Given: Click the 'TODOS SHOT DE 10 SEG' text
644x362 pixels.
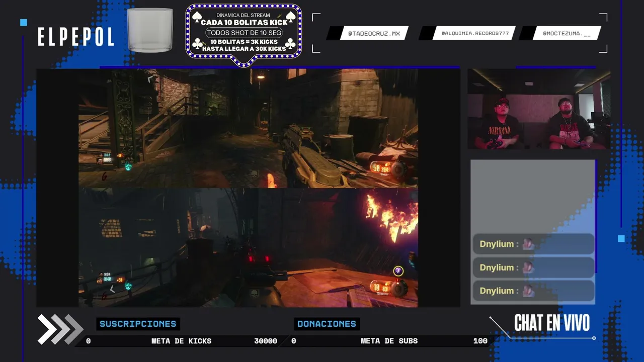Looking at the screenshot, I should [244, 33].
